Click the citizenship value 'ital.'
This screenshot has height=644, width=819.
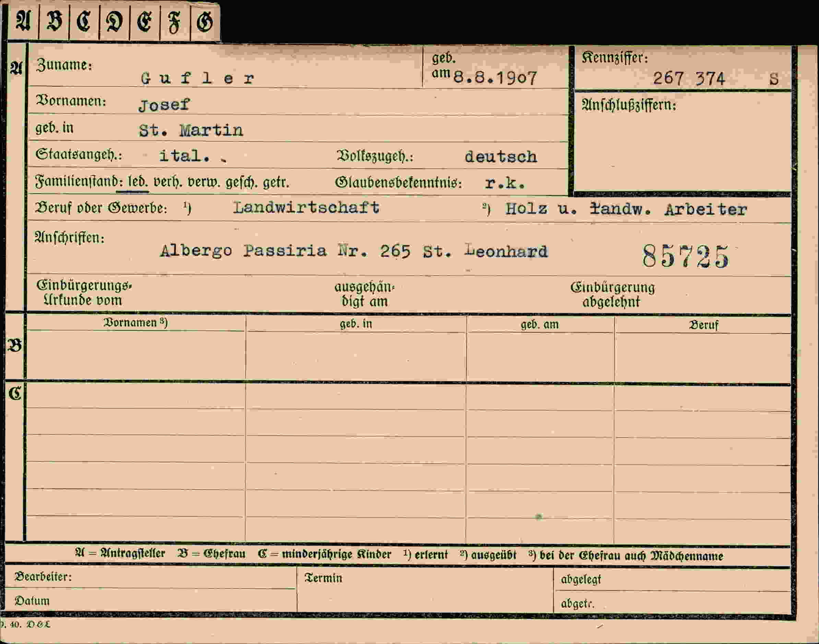185,156
